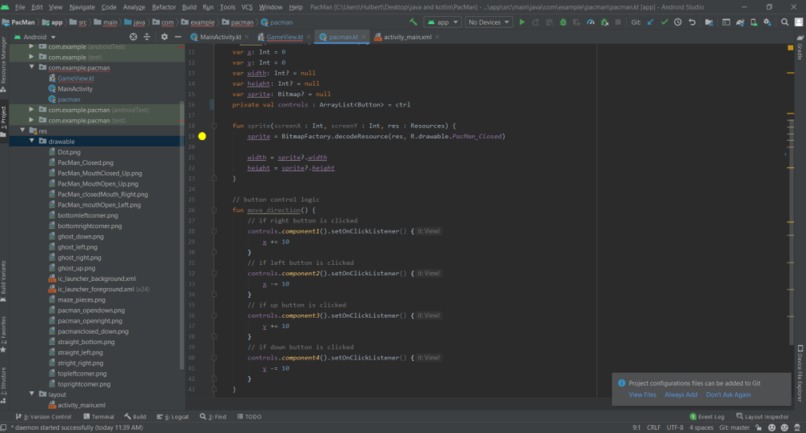Click Don't Ask Again link in notification

[x=728, y=394]
